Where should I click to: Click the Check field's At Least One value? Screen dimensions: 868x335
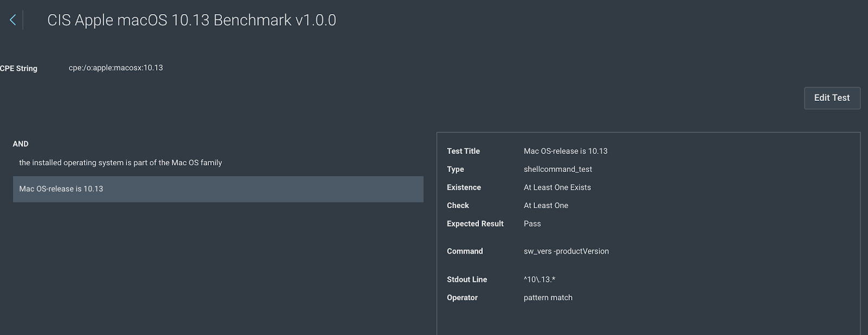(x=546, y=205)
